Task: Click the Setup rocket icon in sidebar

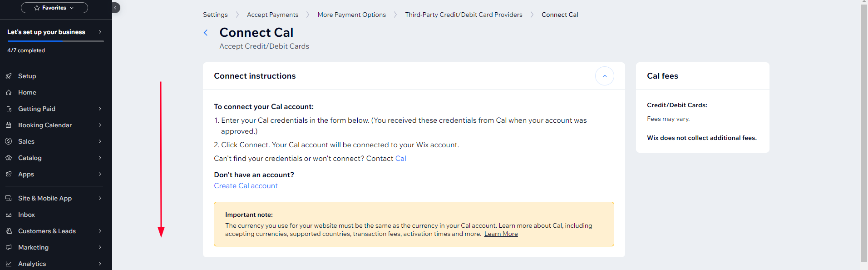Action: coord(9,76)
